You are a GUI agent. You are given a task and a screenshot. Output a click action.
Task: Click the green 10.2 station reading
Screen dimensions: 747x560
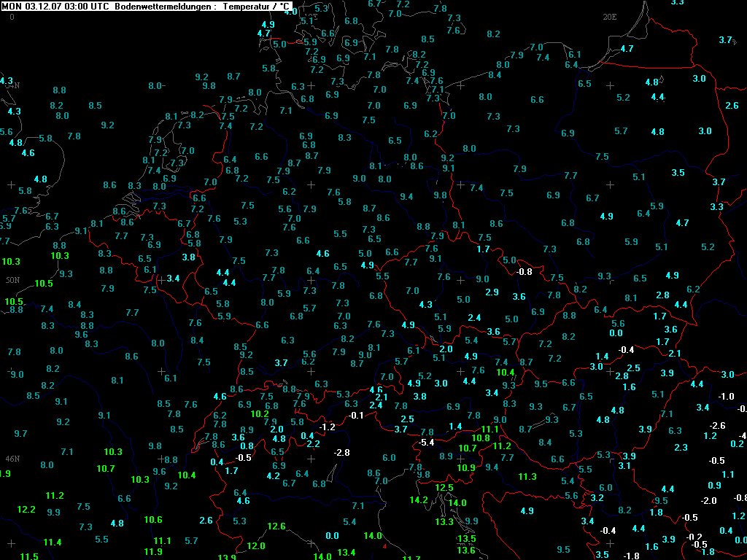tap(260, 414)
